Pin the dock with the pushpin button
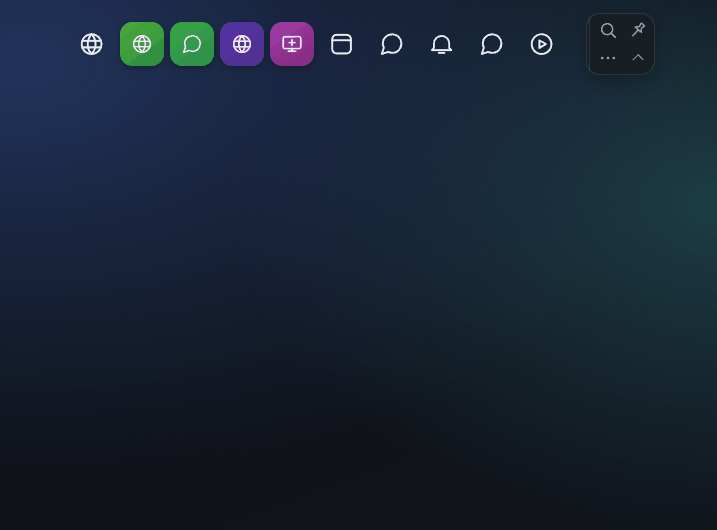717x530 pixels. click(638, 30)
